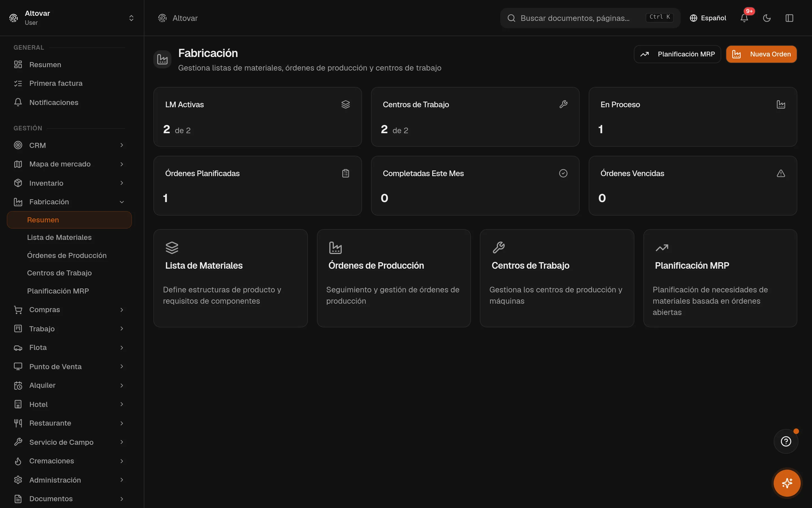Focus the Buscar documentos, páginas search field
812x508 pixels.
pos(590,18)
